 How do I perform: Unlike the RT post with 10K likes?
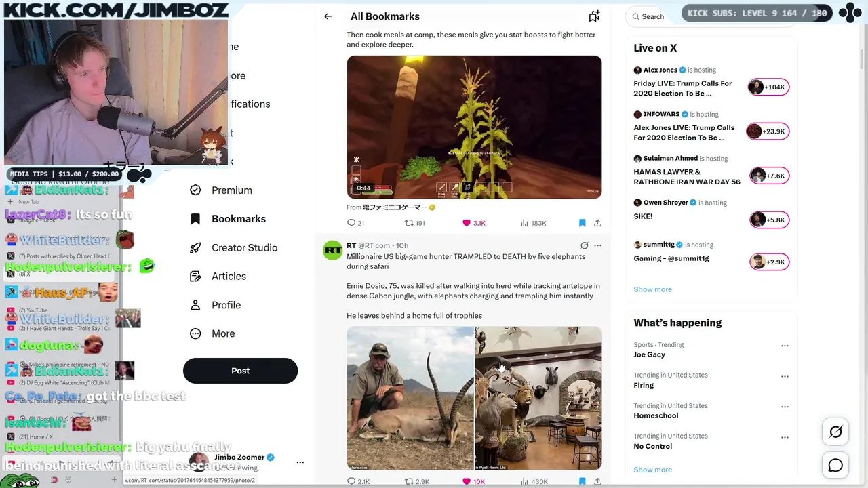(473, 481)
